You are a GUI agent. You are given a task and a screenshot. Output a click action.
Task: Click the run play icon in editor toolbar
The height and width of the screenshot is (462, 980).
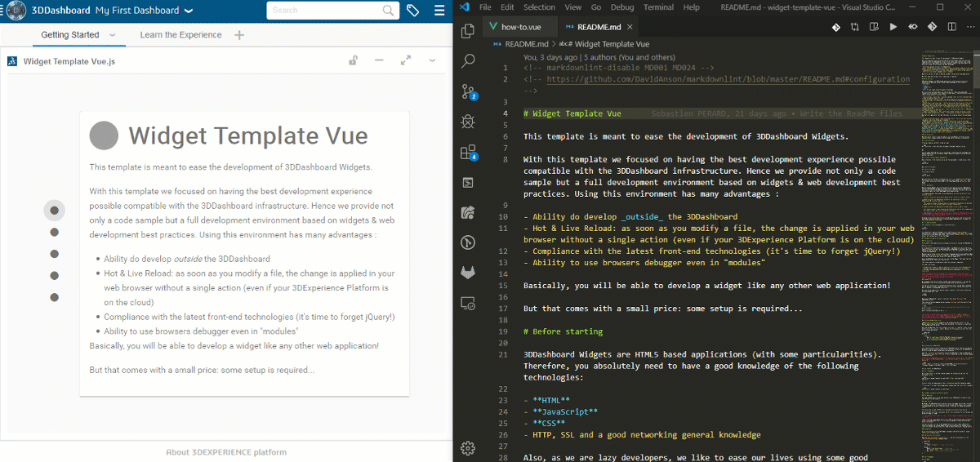[x=893, y=27]
